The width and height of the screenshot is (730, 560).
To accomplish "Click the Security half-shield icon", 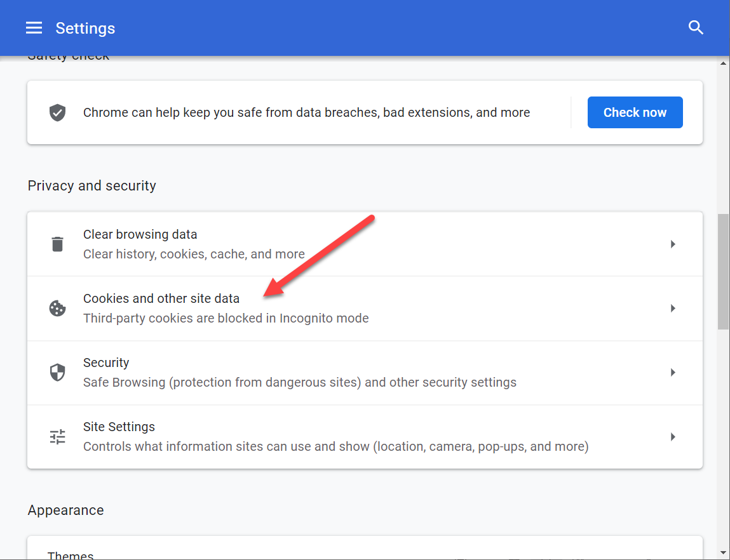I will (x=58, y=373).
